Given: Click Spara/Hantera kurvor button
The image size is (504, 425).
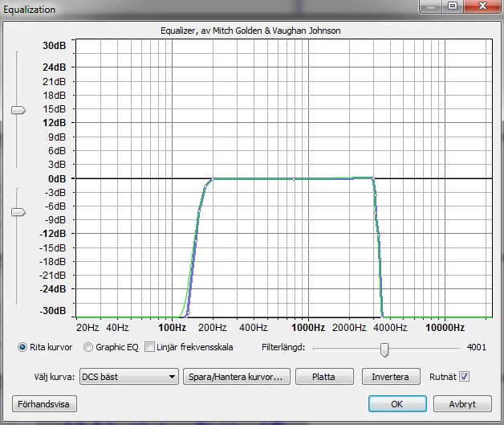Looking at the screenshot, I should 237,377.
